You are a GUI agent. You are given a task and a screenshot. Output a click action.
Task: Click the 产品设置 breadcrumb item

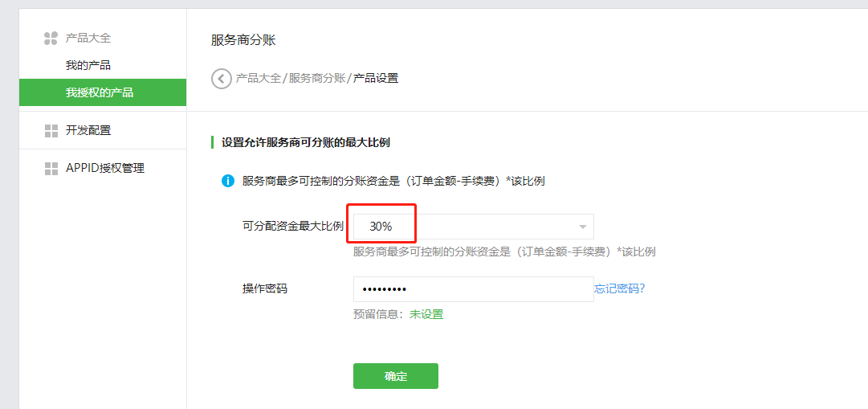pos(376,78)
